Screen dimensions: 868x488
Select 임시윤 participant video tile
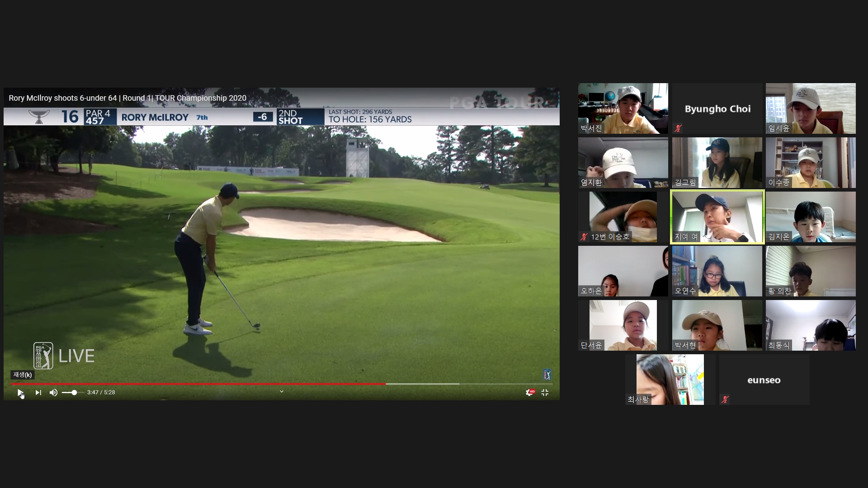tap(811, 108)
